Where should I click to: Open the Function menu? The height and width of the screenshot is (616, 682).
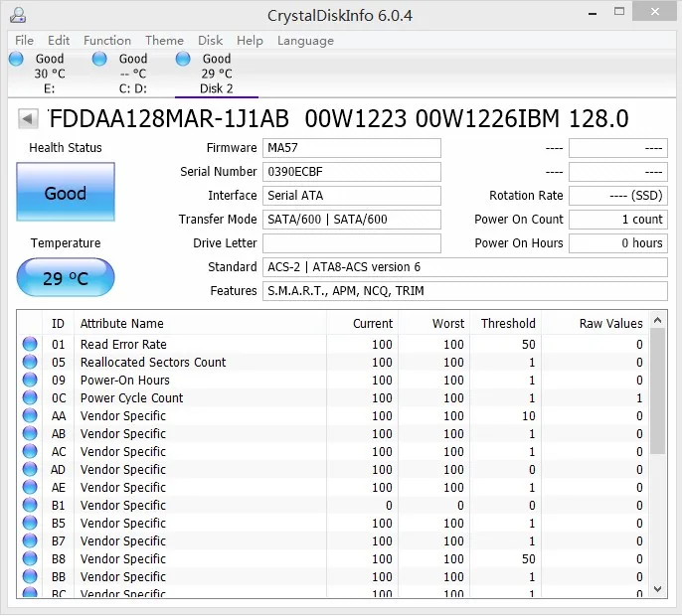(x=107, y=41)
